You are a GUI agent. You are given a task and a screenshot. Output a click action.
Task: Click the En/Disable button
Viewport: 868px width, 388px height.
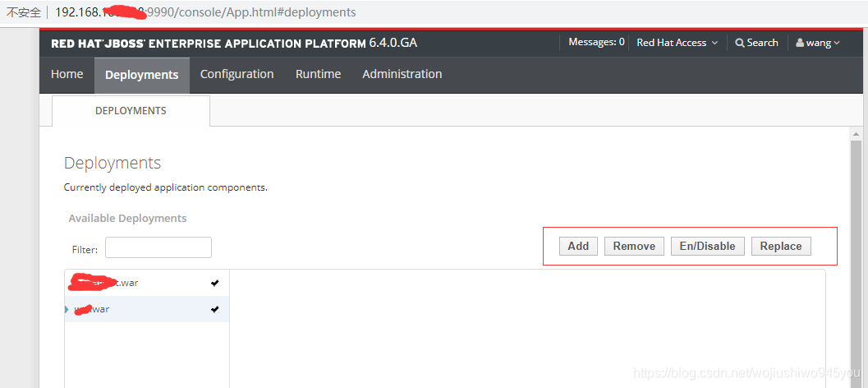coord(708,246)
